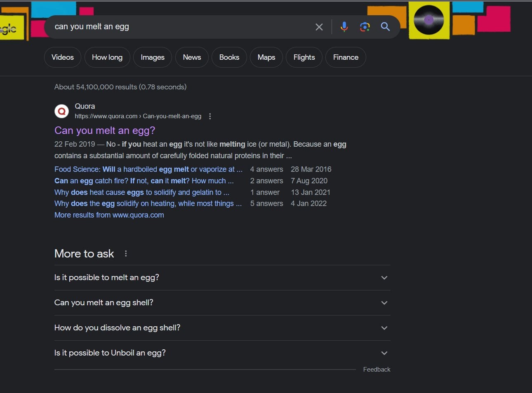Open 'Can you melt an egg?' result title
Image resolution: width=532 pixels, height=393 pixels.
(x=105, y=130)
